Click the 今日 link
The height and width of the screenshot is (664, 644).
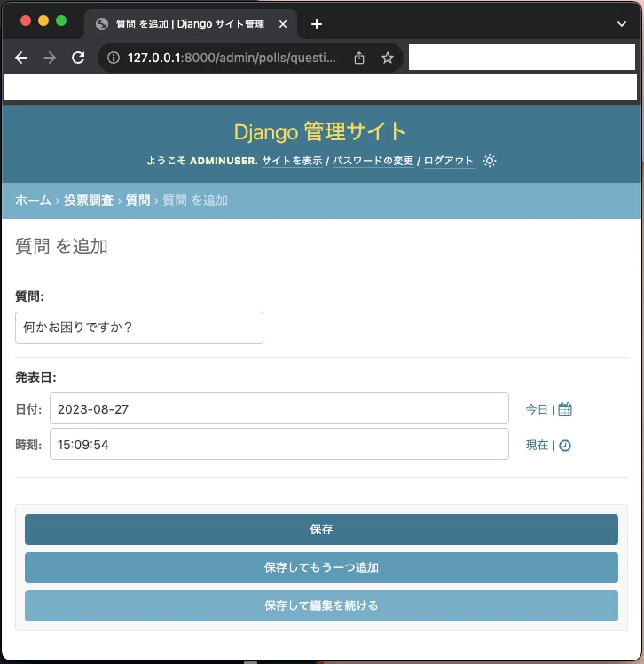[537, 409]
